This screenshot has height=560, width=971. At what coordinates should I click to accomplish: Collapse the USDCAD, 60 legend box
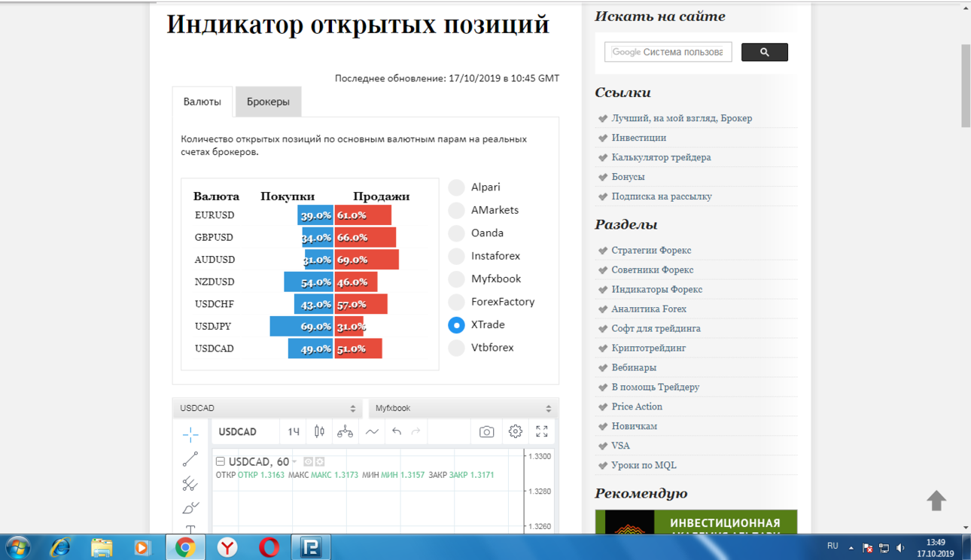[x=221, y=461]
